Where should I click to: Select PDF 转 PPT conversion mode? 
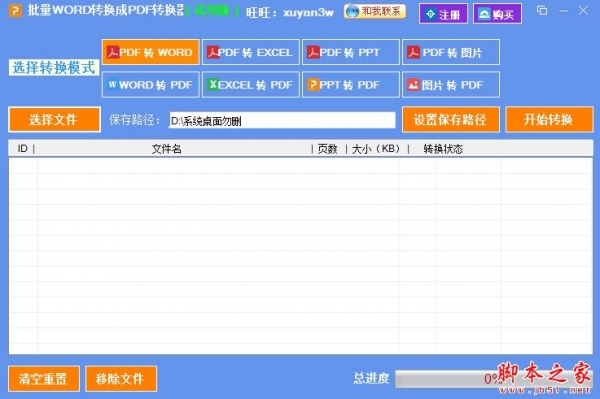pos(351,52)
